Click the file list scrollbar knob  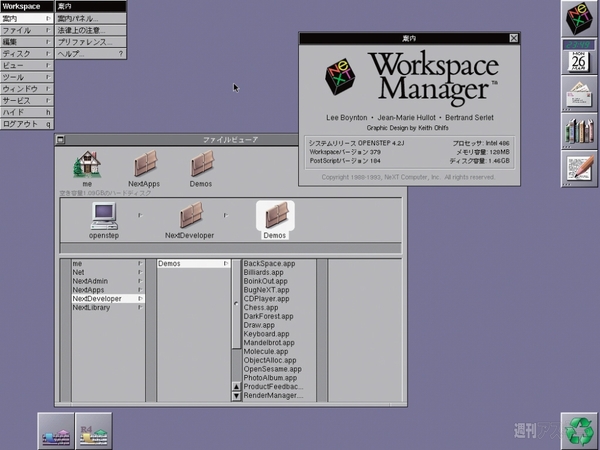(236, 304)
